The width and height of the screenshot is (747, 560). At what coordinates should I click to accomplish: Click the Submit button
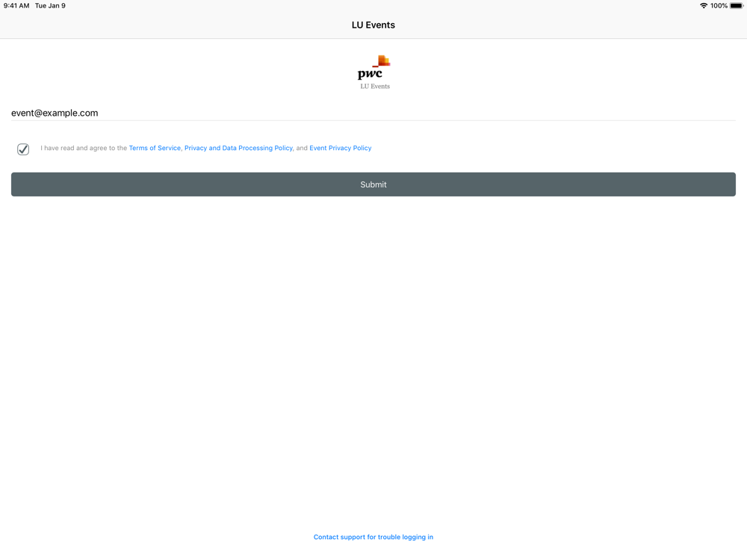(373, 184)
